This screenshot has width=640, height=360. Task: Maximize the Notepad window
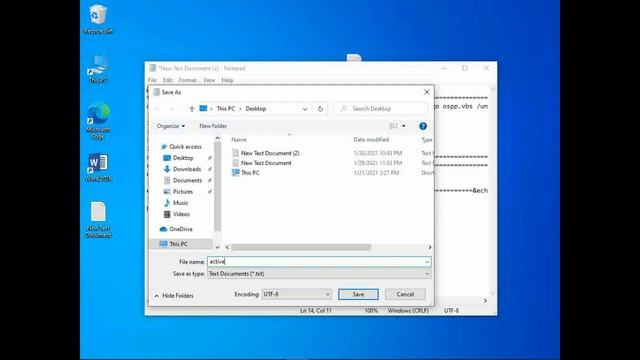pyautogui.click(x=465, y=68)
